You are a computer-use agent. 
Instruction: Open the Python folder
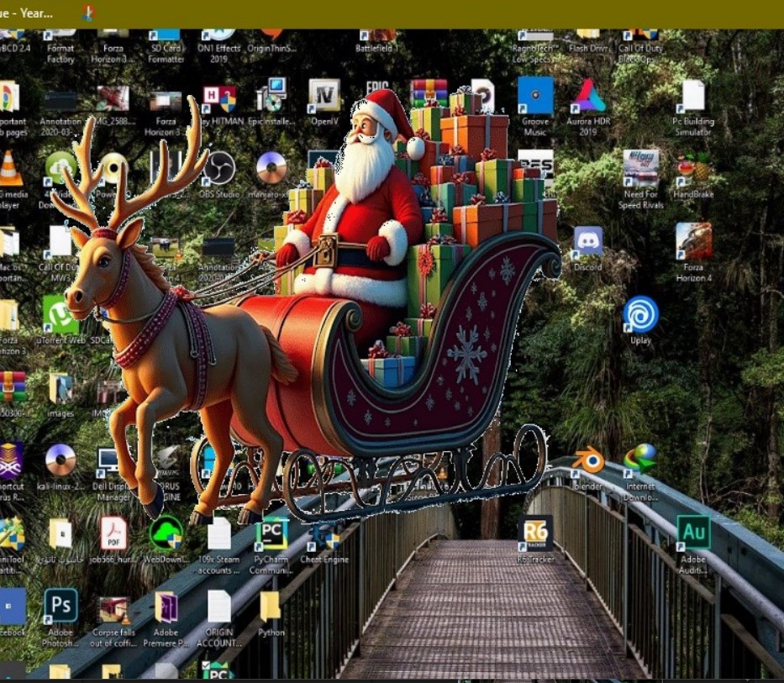coord(272,607)
